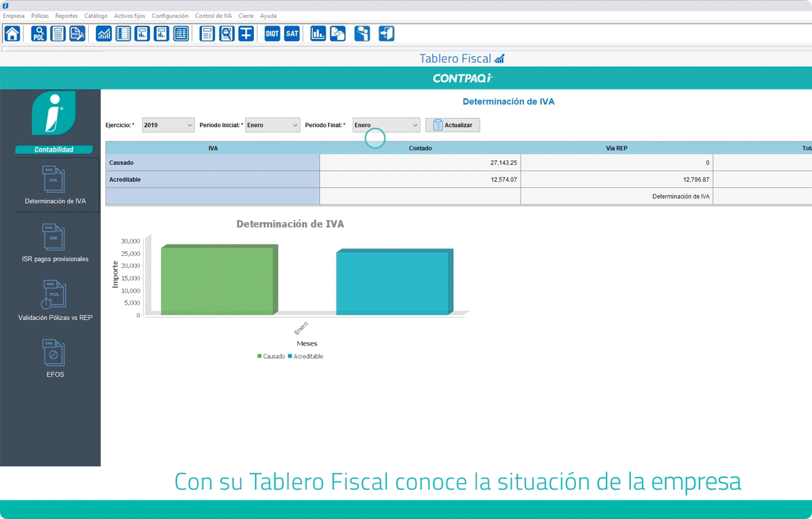Click the exit door icon on the toolbar
The height and width of the screenshot is (519, 812).
[386, 33]
